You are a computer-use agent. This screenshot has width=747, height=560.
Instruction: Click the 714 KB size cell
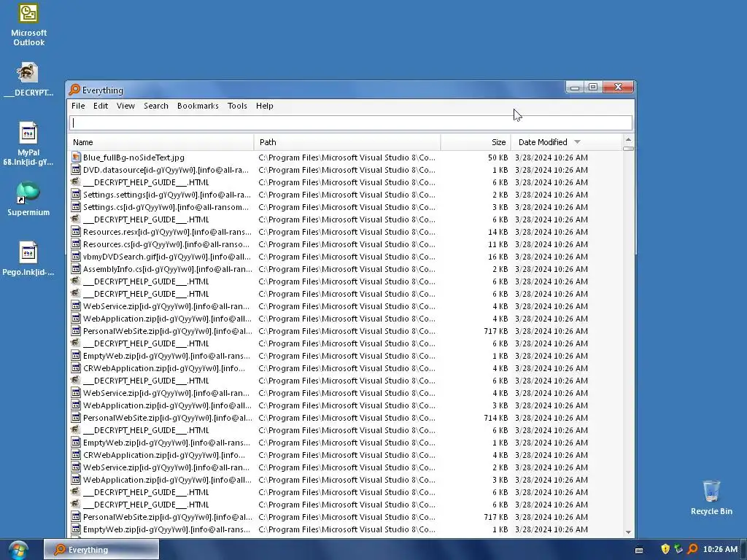[x=495, y=418]
